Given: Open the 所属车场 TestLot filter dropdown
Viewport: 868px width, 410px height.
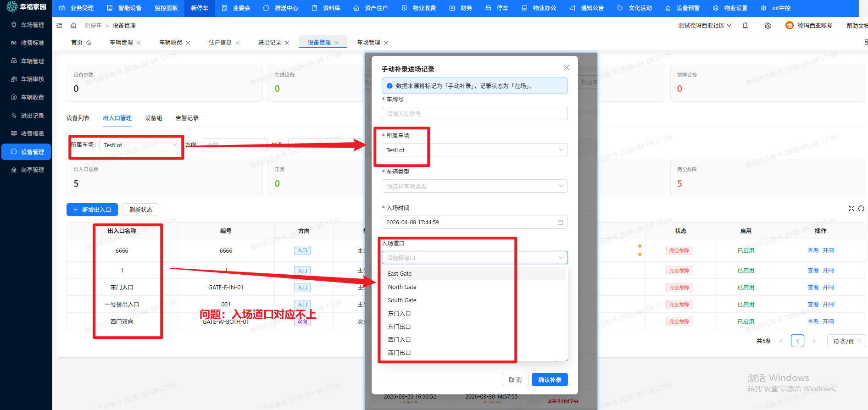Looking at the screenshot, I should point(139,145).
